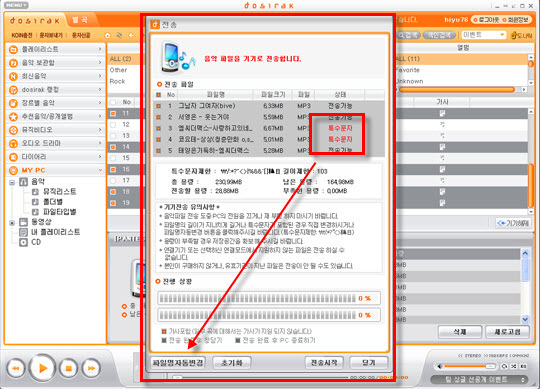Play the current track
Screen dimensions: 540x389
pos(42,368)
